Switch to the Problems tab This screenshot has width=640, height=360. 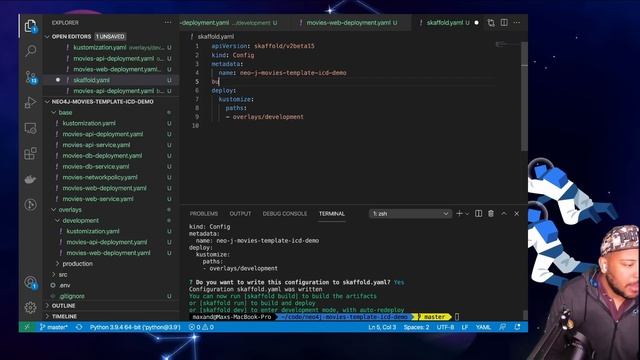coord(204,213)
